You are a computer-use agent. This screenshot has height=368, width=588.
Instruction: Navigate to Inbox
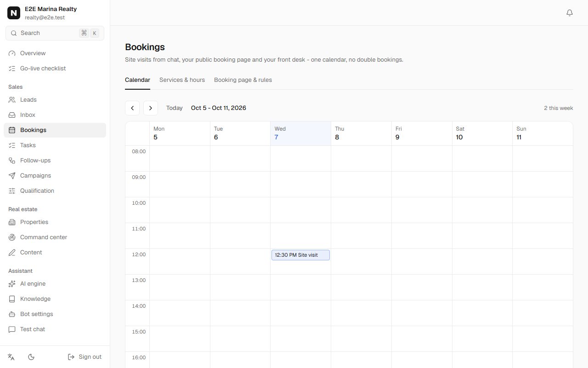click(x=55, y=115)
